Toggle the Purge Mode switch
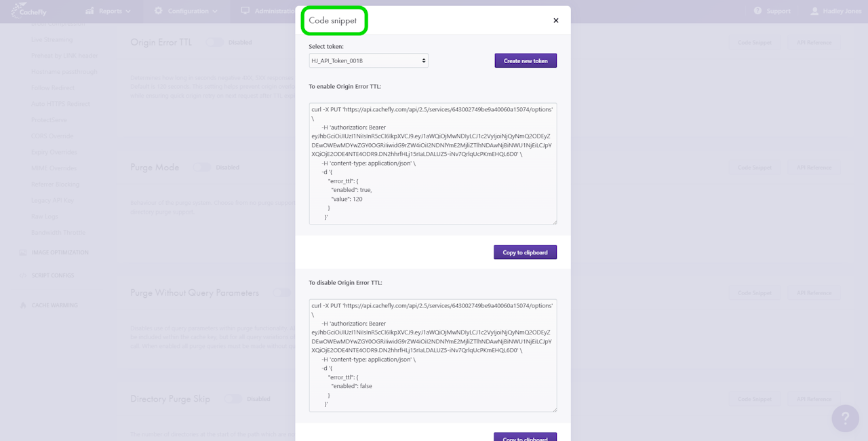Viewport: 868px width, 441px height. 202,168
